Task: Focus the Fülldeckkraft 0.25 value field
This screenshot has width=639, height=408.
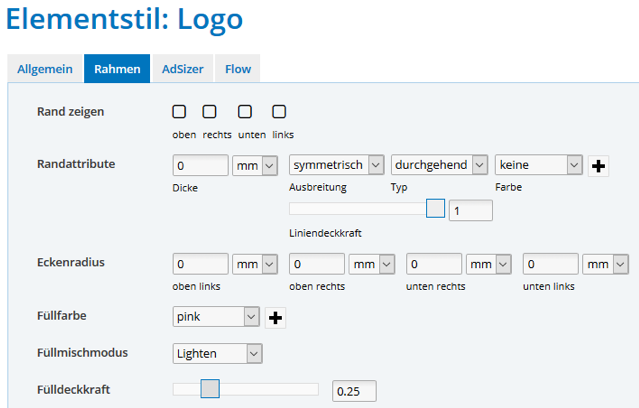Action: (354, 391)
